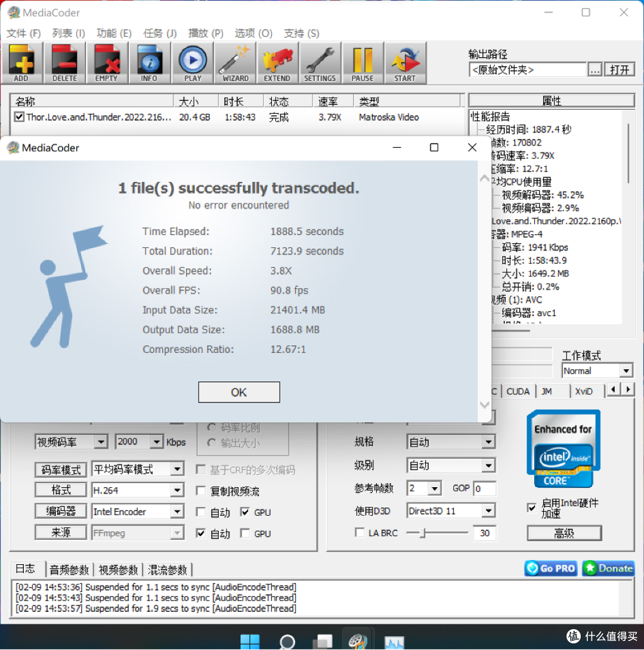
Task: Open 级别 自动 dropdown
Action: [x=488, y=465]
